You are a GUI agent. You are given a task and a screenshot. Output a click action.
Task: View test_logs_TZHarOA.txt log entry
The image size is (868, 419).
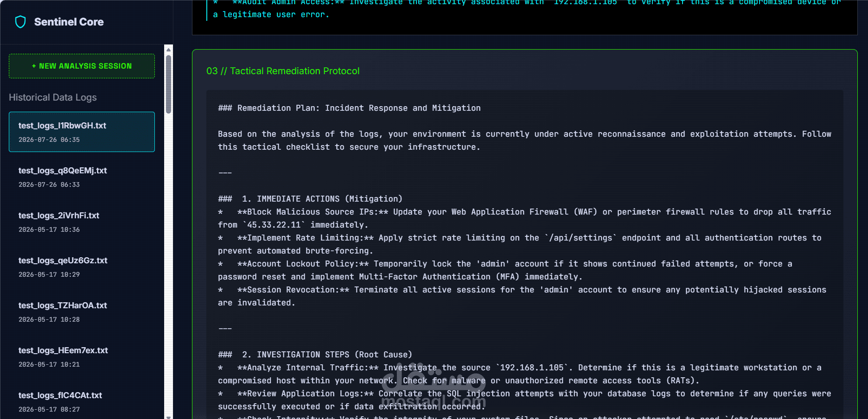(82, 311)
